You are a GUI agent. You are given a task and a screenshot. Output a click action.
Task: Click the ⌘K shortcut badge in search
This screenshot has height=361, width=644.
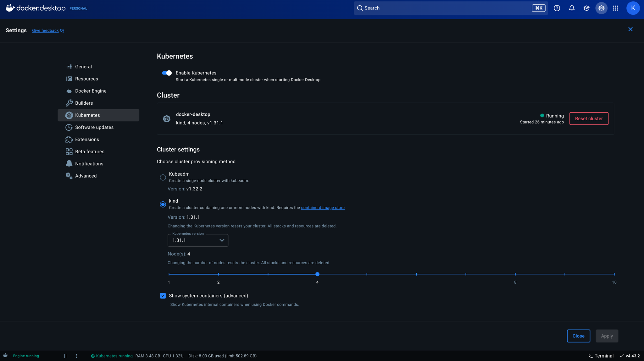(x=539, y=8)
